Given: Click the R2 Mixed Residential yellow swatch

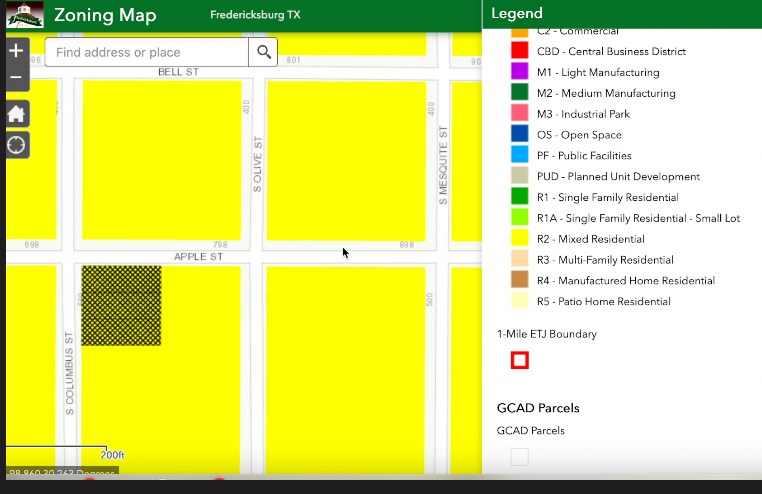Looking at the screenshot, I should click(x=519, y=239).
